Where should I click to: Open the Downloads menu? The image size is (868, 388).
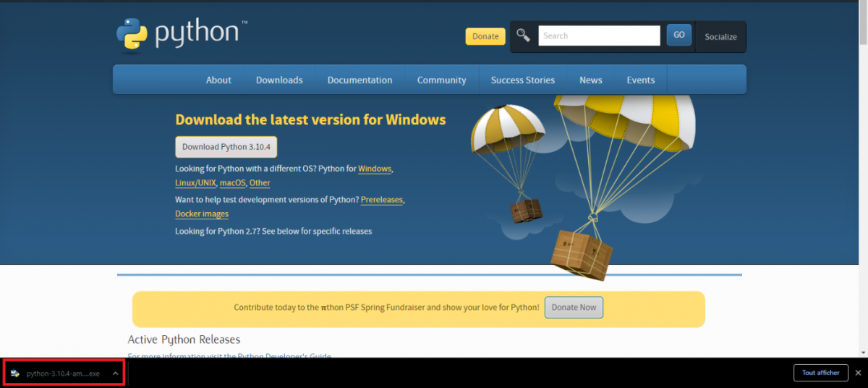coord(279,80)
